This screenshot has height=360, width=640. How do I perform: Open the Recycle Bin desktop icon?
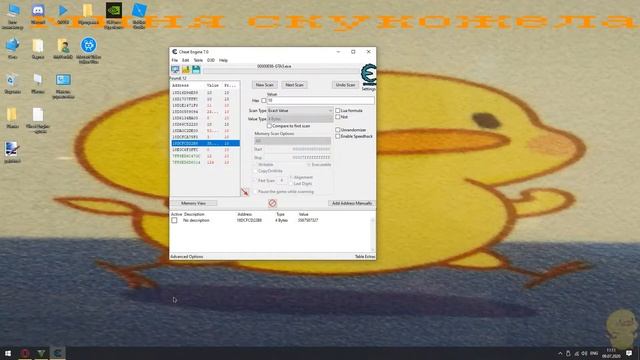pos(12,84)
